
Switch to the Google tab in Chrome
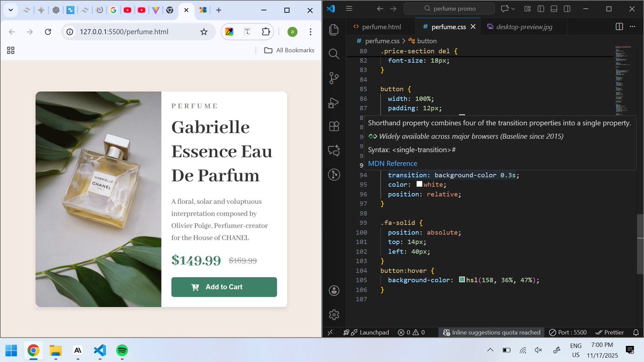(113, 10)
